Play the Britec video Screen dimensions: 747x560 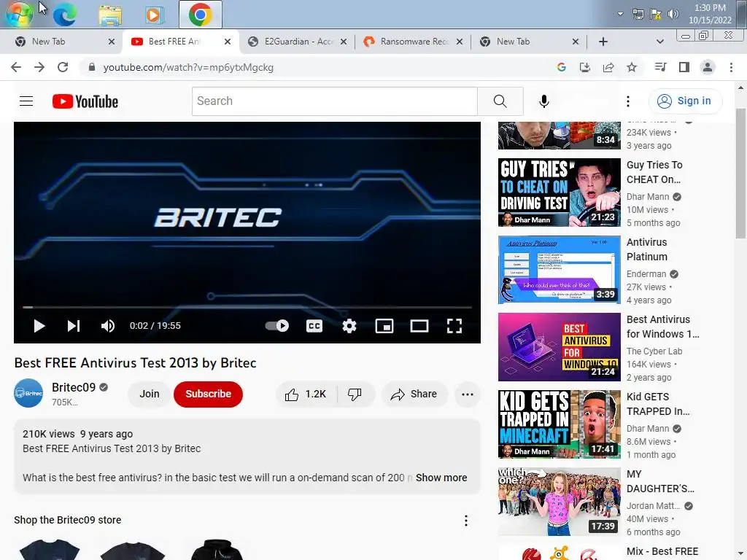coord(39,326)
